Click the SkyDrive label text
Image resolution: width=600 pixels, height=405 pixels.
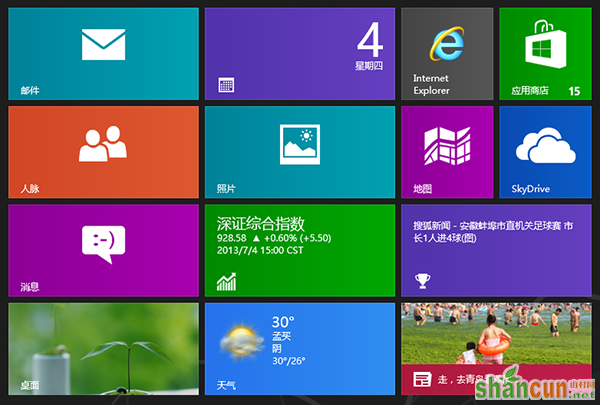pyautogui.click(x=531, y=189)
